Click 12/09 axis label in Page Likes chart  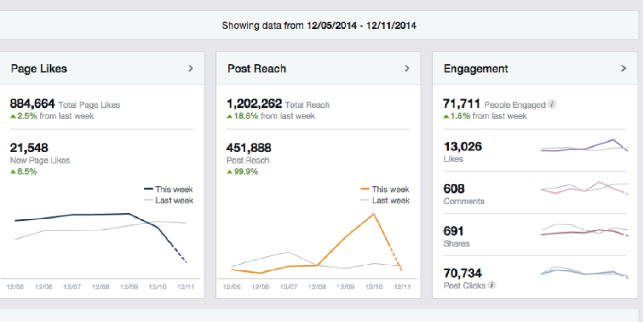click(x=129, y=287)
